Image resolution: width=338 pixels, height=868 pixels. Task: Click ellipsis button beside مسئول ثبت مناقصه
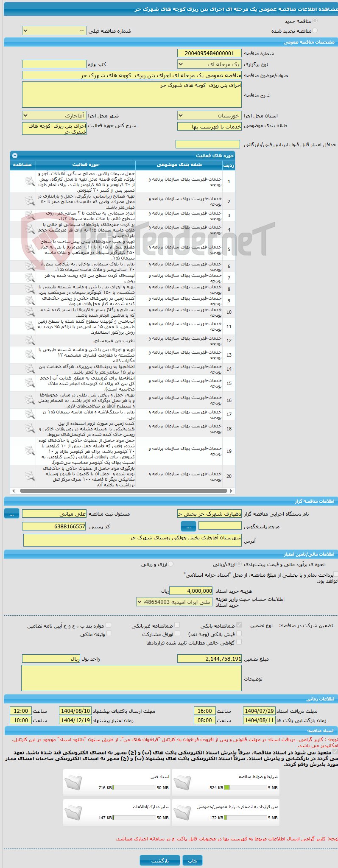pyautogui.click(x=11, y=514)
